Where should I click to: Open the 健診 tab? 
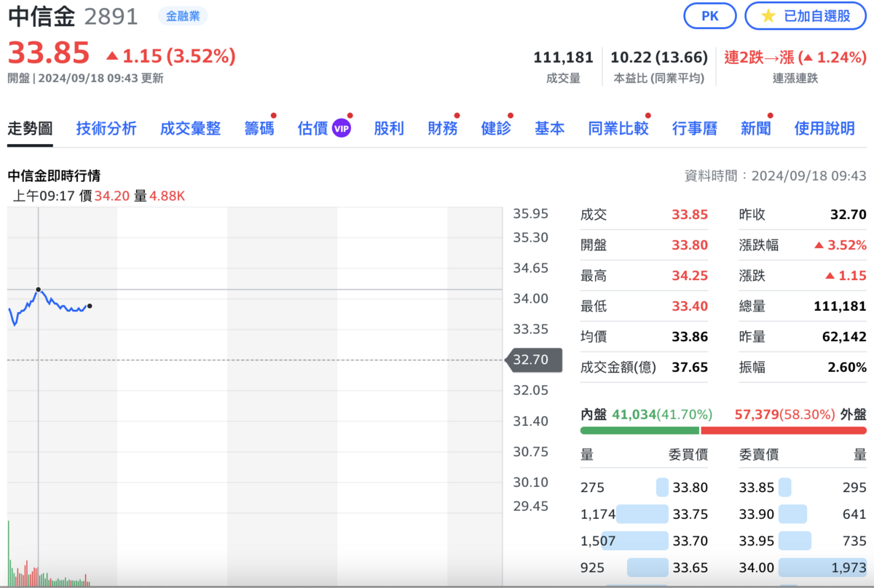click(496, 129)
